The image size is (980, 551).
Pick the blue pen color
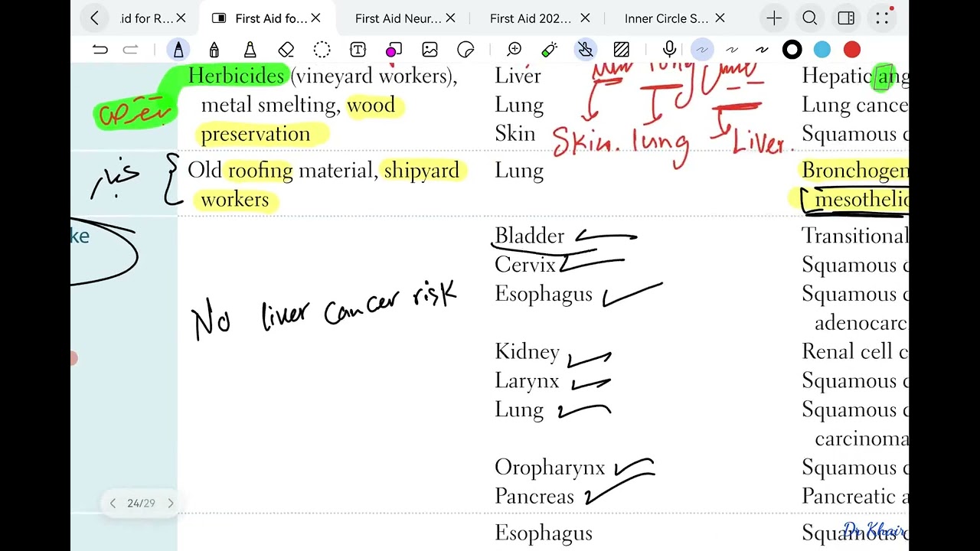[822, 50]
